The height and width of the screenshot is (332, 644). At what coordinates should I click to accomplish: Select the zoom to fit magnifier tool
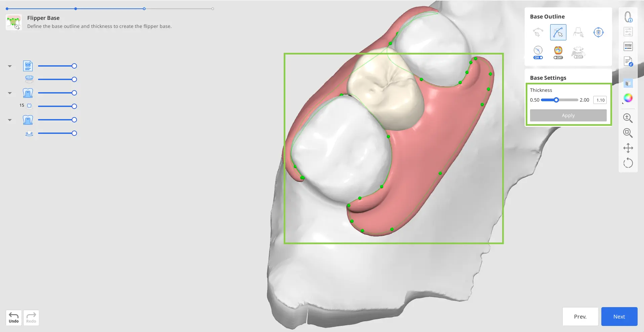(628, 133)
